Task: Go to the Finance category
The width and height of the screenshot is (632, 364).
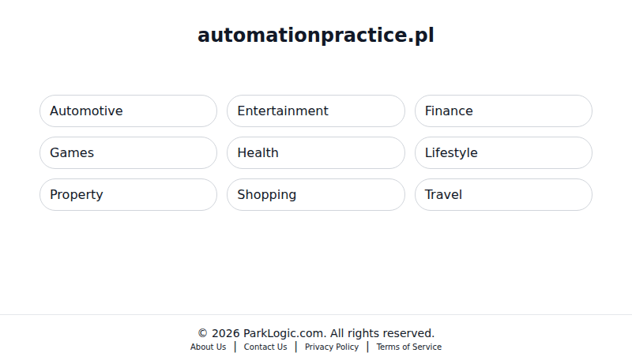Action: tap(503, 111)
